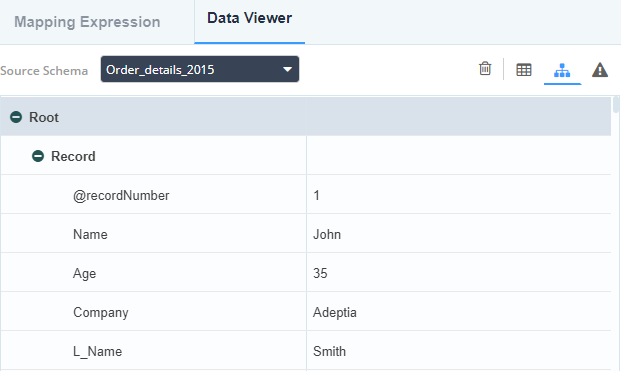
Task: Select the tree hierarchy view icon
Action: pyautogui.click(x=562, y=70)
